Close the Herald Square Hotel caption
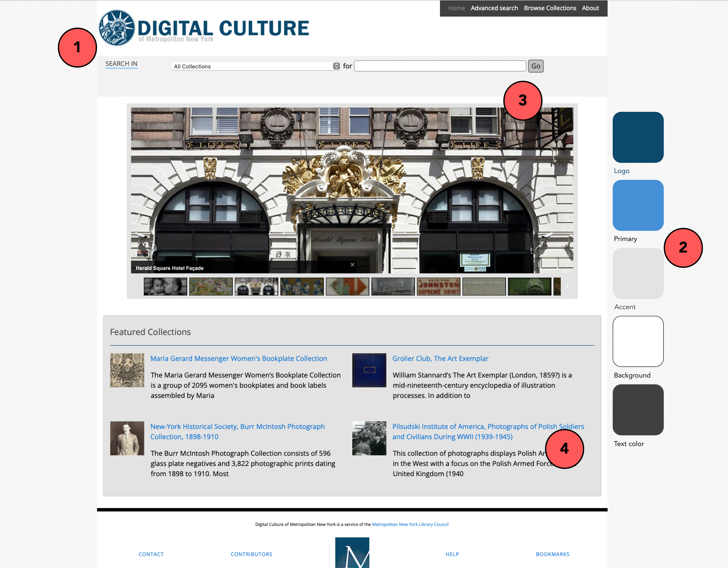 [352, 264]
